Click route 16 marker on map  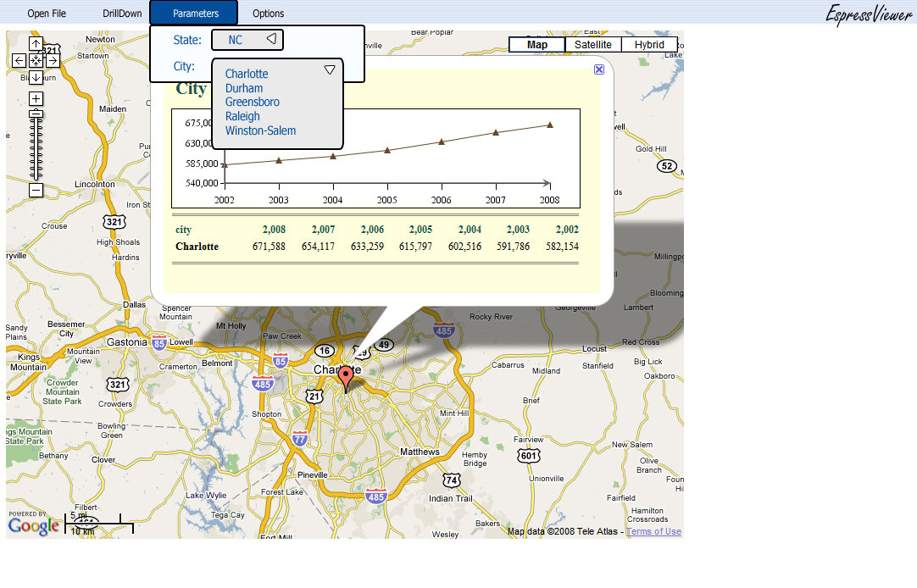325,351
